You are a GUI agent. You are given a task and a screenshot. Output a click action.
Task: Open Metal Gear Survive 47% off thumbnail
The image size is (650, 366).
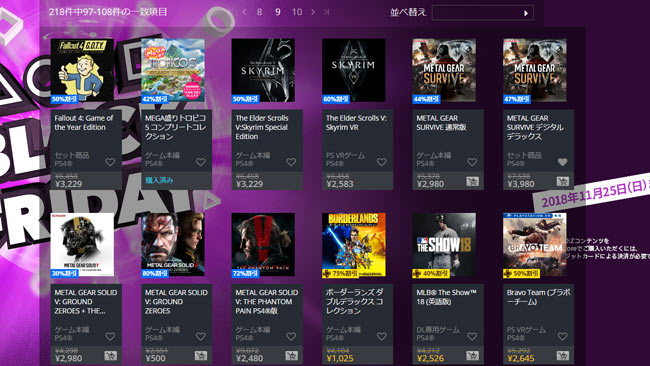(535, 70)
